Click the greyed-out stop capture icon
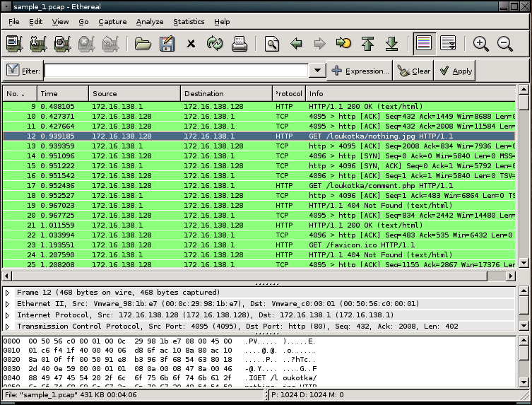Screen dimensions: 532x405 pos(86,44)
